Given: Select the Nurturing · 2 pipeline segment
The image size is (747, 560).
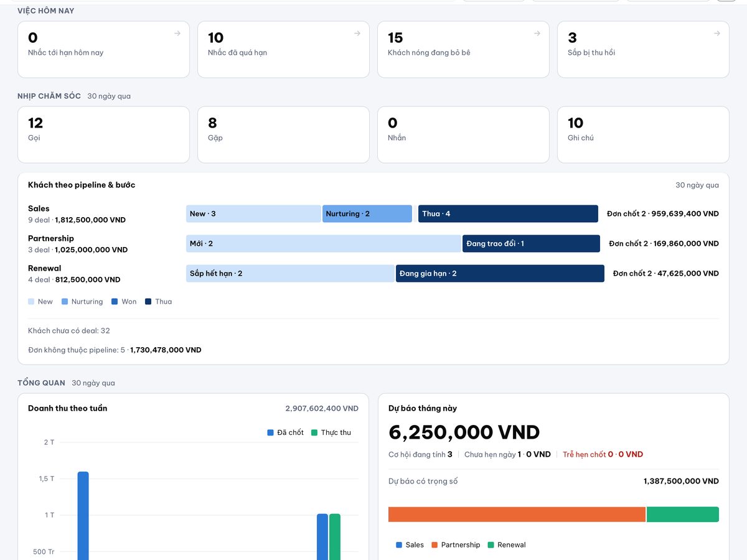Looking at the screenshot, I should 367,214.
